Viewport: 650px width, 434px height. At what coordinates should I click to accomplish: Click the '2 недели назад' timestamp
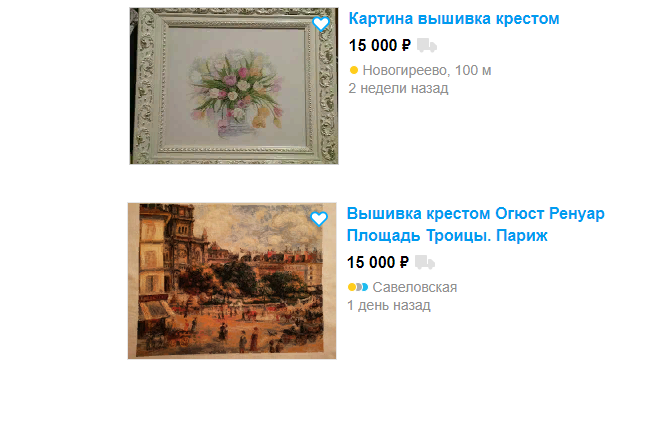[398, 88]
